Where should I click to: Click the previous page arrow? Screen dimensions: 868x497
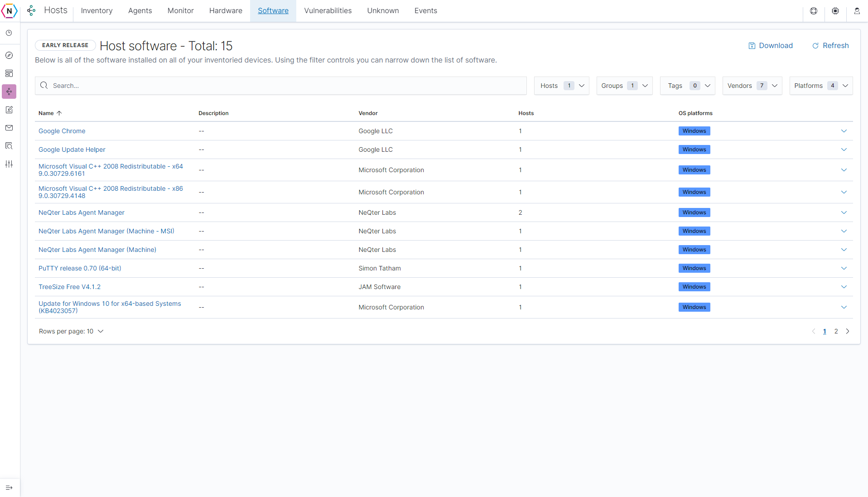814,331
